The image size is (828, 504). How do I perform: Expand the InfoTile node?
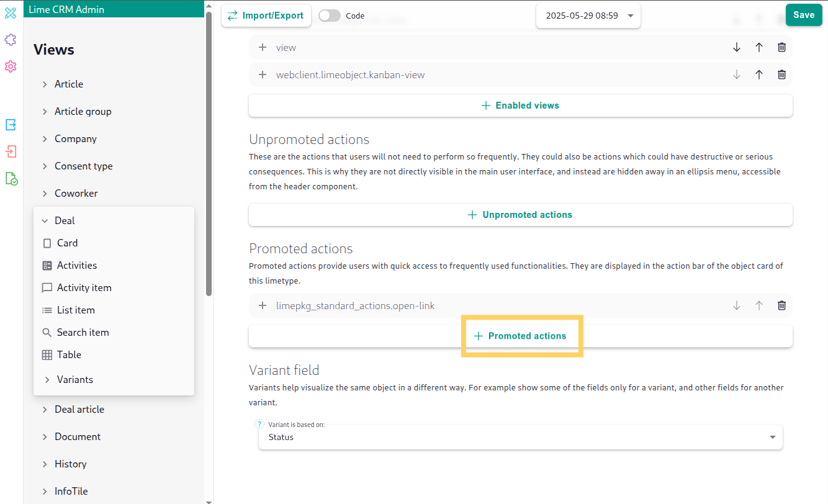point(45,491)
